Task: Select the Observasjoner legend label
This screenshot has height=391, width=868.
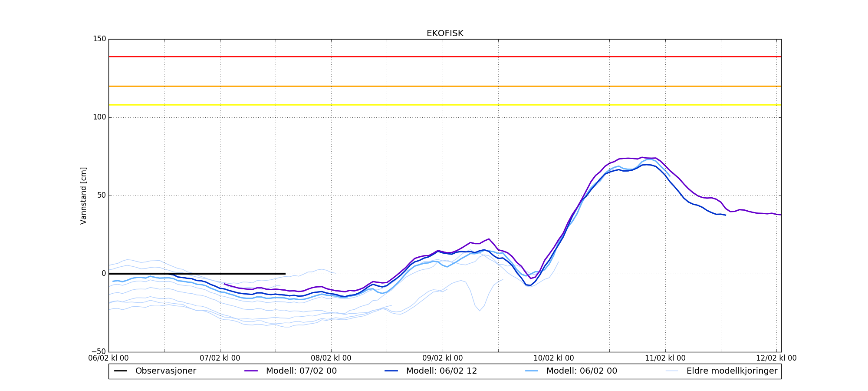Action: (165, 371)
